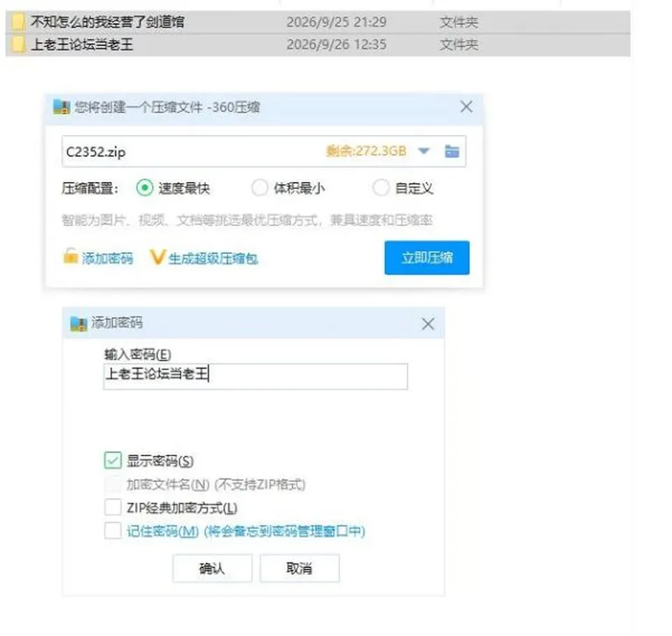Browse for save location with the folder icon

451,151
